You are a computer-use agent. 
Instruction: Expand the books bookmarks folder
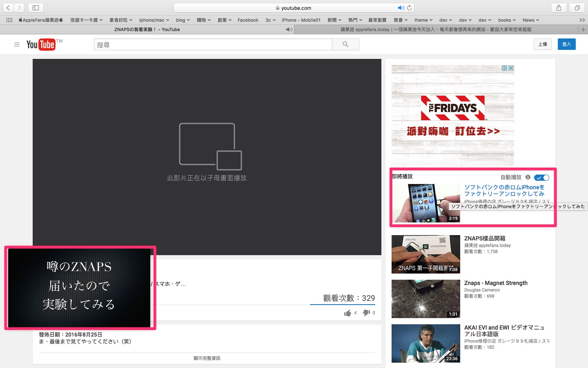click(x=507, y=20)
